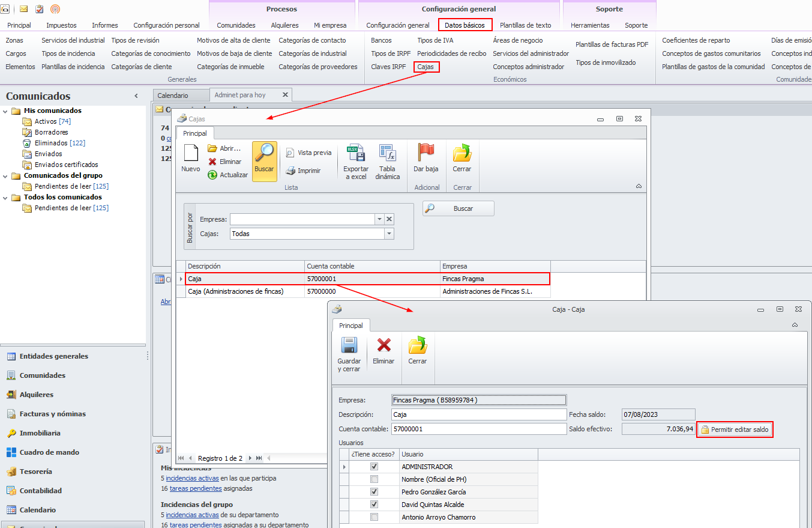Close the Adminet para hoy tab
This screenshot has height=528, width=812.
(x=285, y=95)
